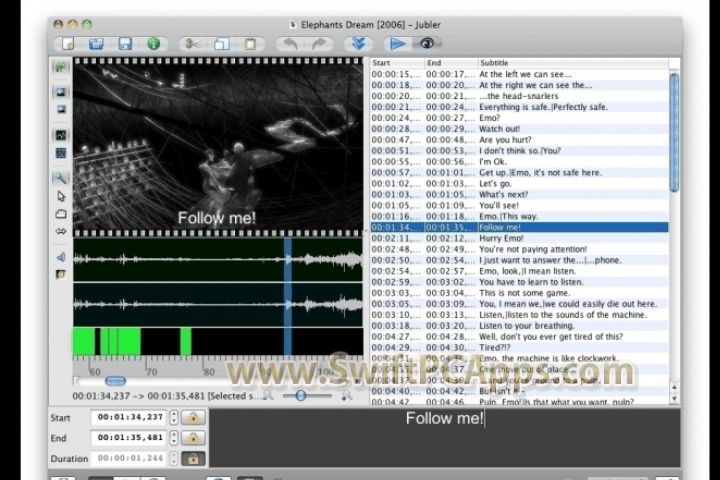Viewport: 720px width, 480px height.
Task: Select the magnifier zoom tool
Action: (61, 178)
